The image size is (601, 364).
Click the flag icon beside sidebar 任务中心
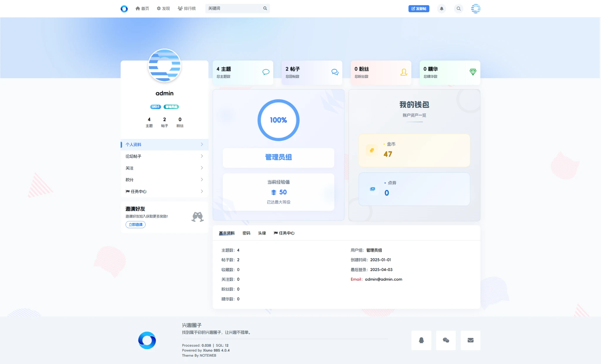point(128,192)
